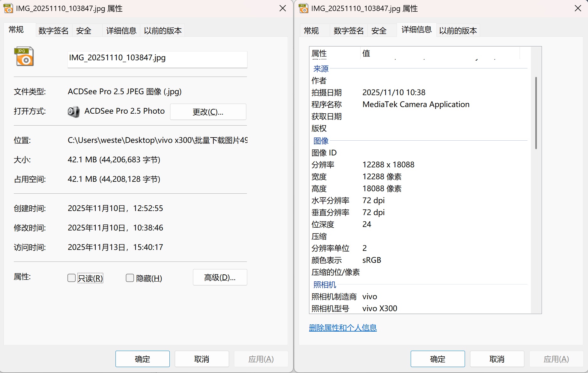Screen dimensions: 588x373
Task: Click the filename input field
Action: (x=157, y=59)
